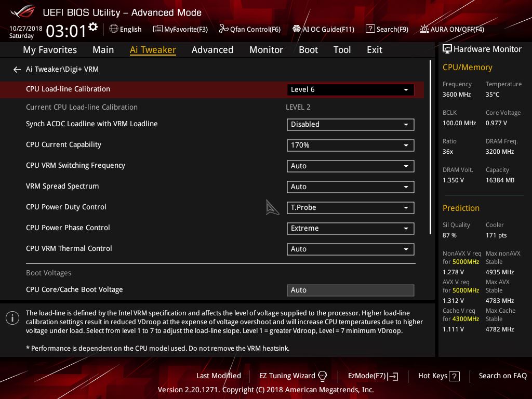
Task: Switch to Main tab
Action: [x=103, y=50]
